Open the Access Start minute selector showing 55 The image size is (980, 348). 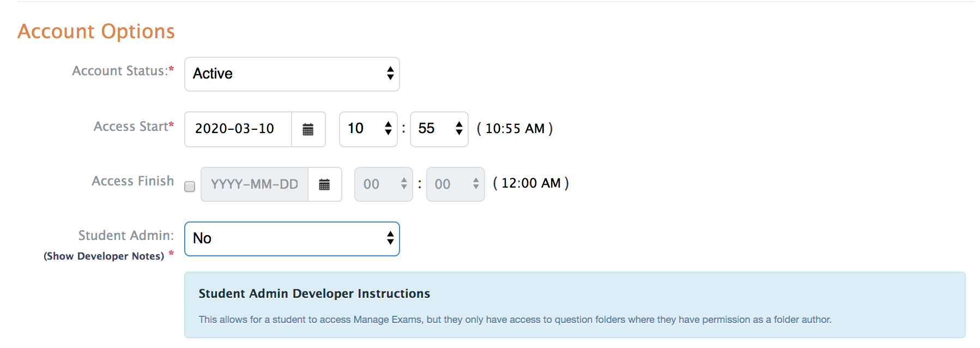point(439,129)
